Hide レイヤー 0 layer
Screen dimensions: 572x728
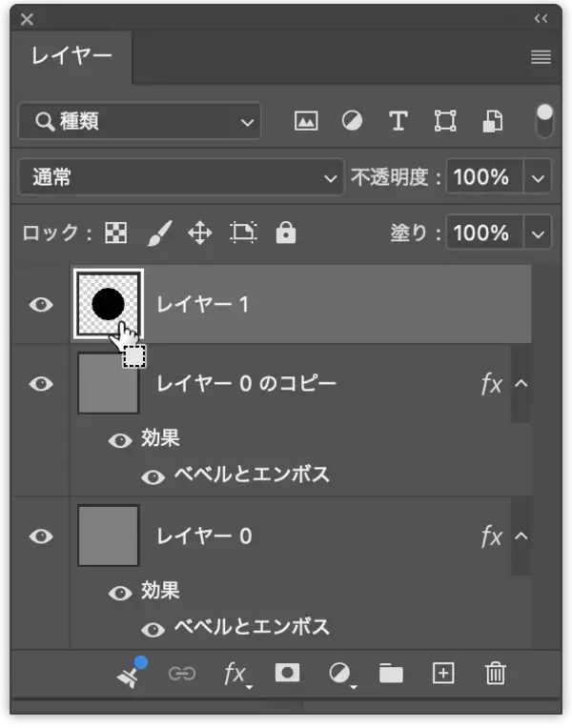tap(41, 536)
